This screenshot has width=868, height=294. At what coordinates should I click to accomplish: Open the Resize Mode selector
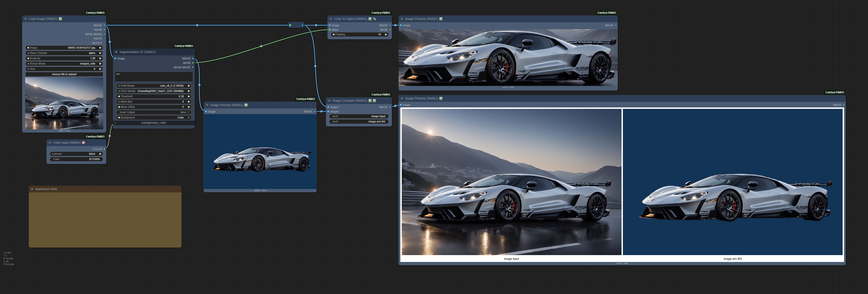[64, 64]
